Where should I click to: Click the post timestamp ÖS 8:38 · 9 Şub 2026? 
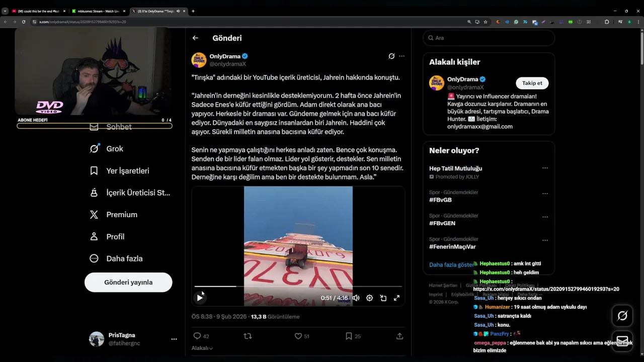click(219, 317)
